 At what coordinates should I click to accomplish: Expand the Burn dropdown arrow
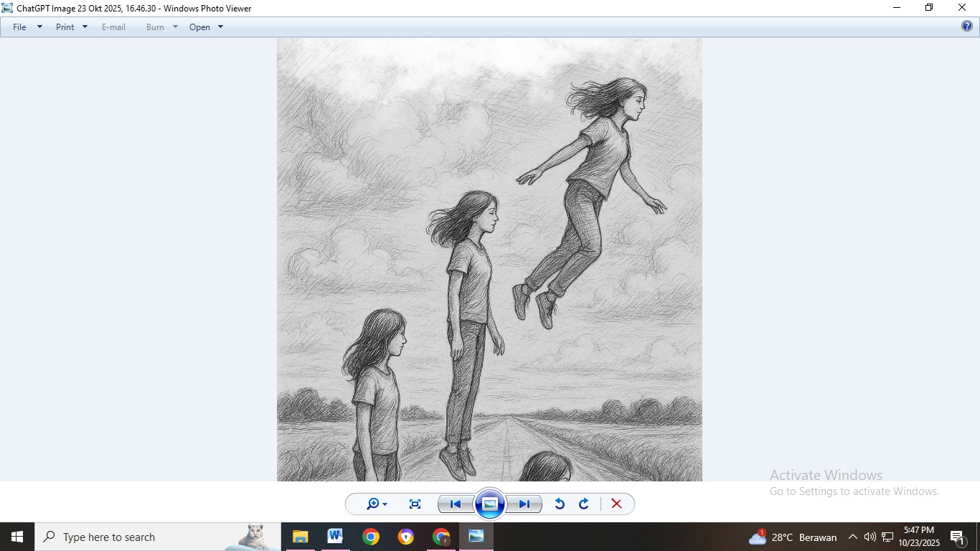(175, 27)
